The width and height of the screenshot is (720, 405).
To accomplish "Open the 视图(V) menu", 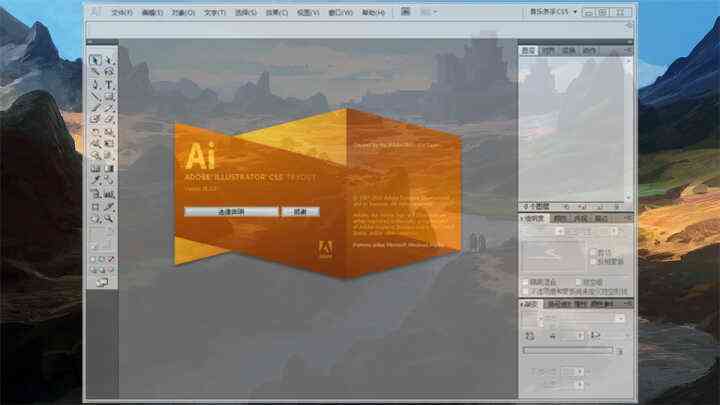I will [308, 12].
